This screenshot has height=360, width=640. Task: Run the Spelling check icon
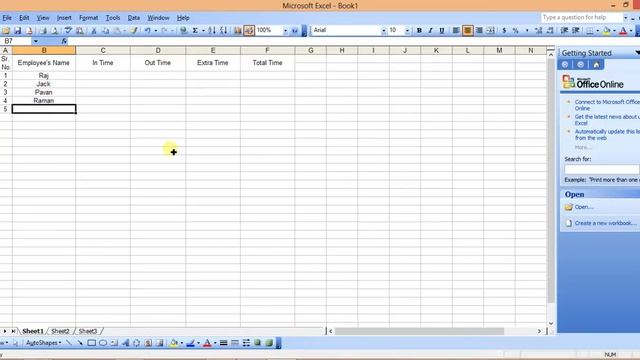pyautogui.click(x=68, y=31)
